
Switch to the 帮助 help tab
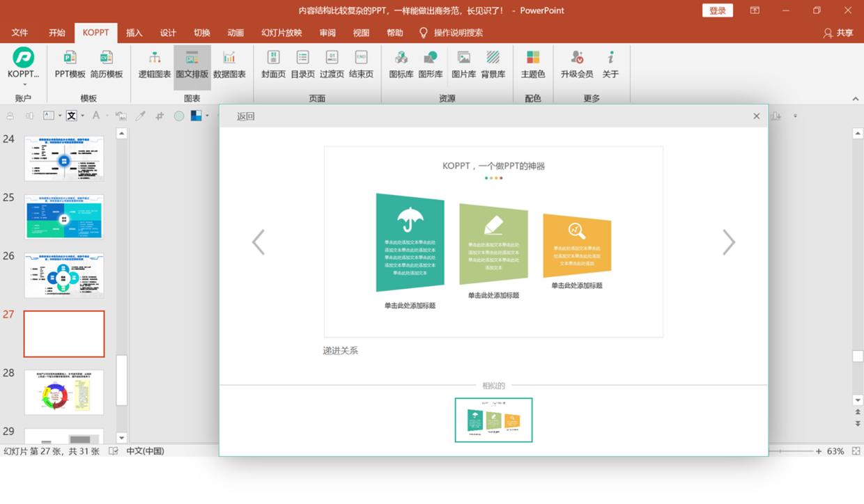(x=395, y=33)
